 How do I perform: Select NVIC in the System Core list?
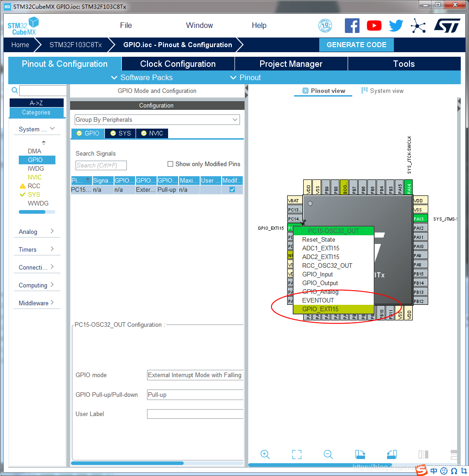tap(34, 177)
